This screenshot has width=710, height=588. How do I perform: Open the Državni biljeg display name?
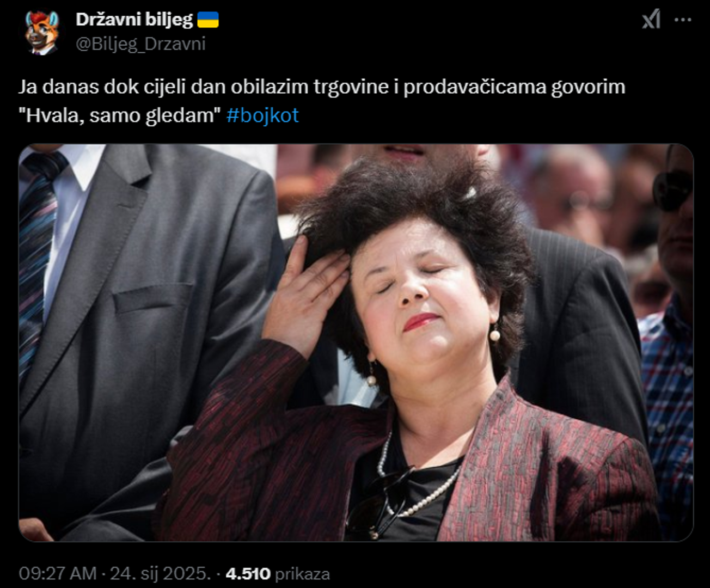coord(134,20)
